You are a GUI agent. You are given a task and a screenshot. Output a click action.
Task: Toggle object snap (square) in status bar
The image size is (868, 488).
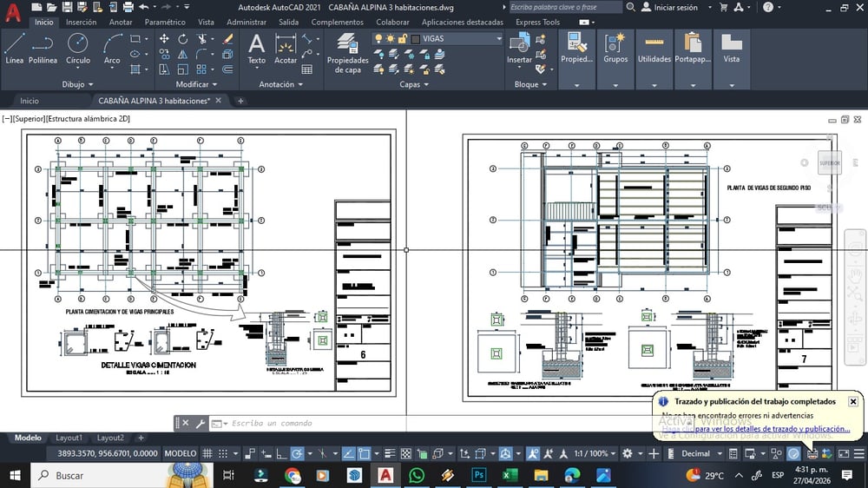(x=365, y=453)
